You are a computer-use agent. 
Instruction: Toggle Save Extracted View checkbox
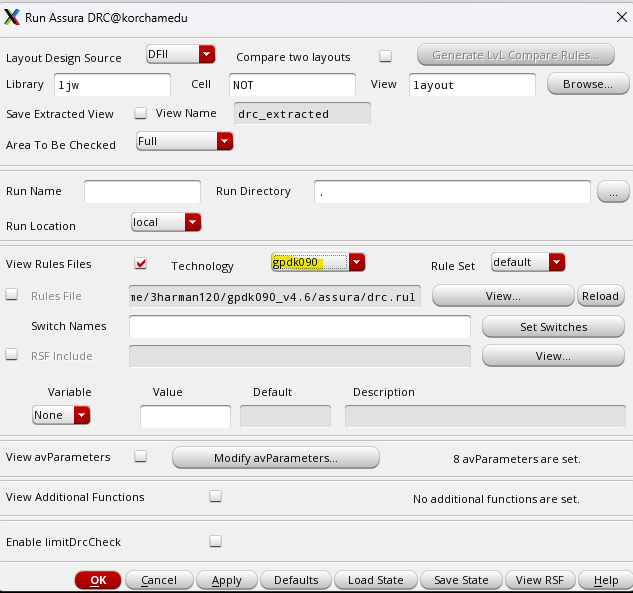coord(140,113)
